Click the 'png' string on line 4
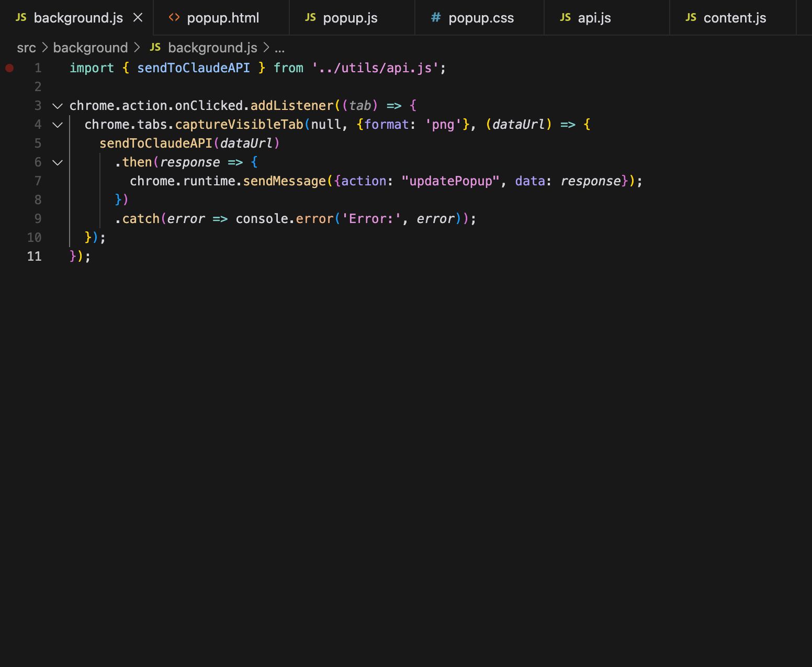 443,125
